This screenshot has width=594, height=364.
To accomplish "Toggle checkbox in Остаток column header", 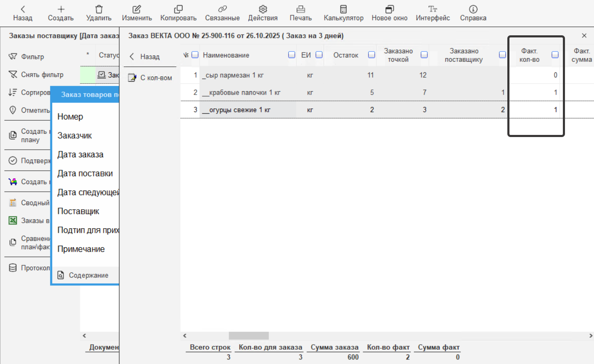I will coord(371,55).
